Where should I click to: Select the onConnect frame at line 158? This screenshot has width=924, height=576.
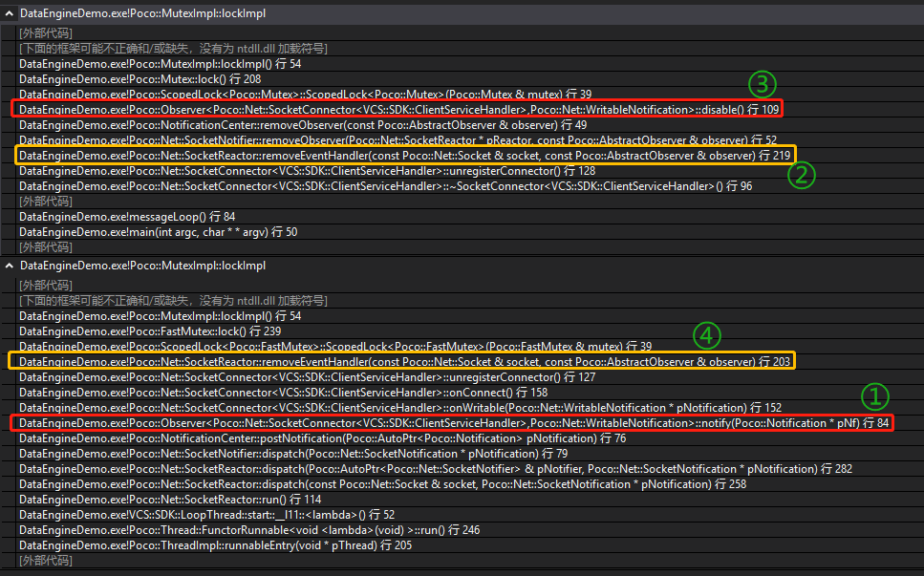(x=239, y=393)
